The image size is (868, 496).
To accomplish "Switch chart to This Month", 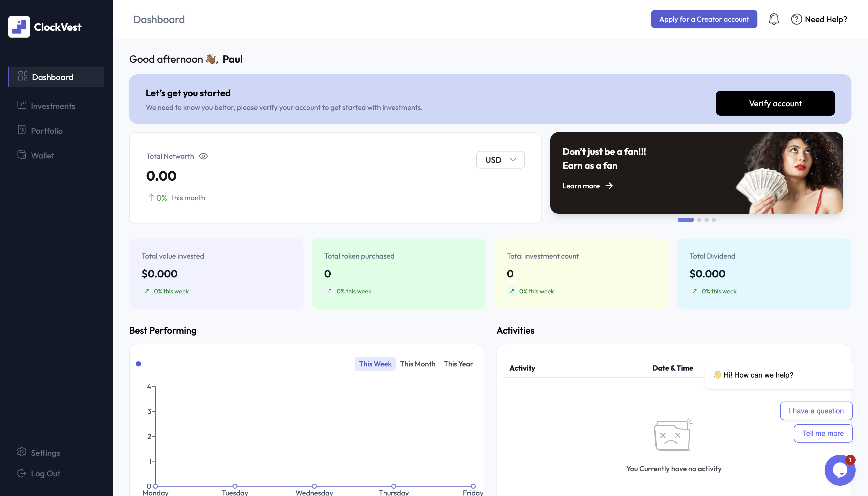I will click(x=417, y=364).
